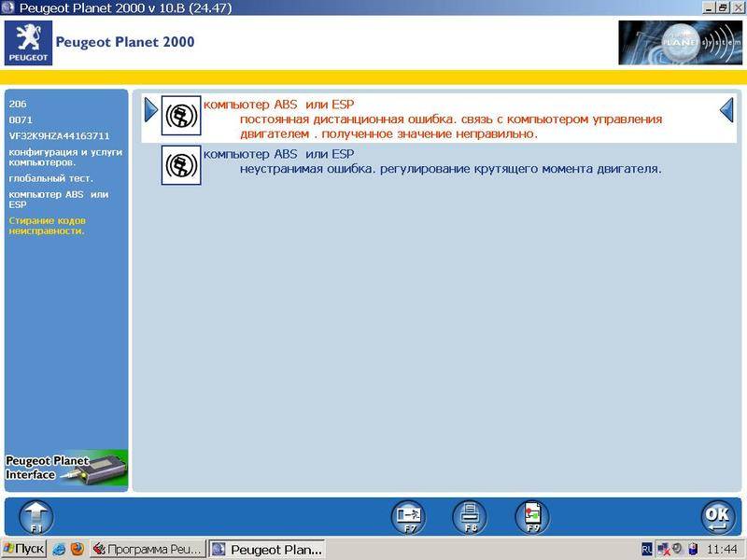Click left-pointing arrow at the row end
Image resolution: width=747 pixels, height=560 pixels.
click(726, 111)
